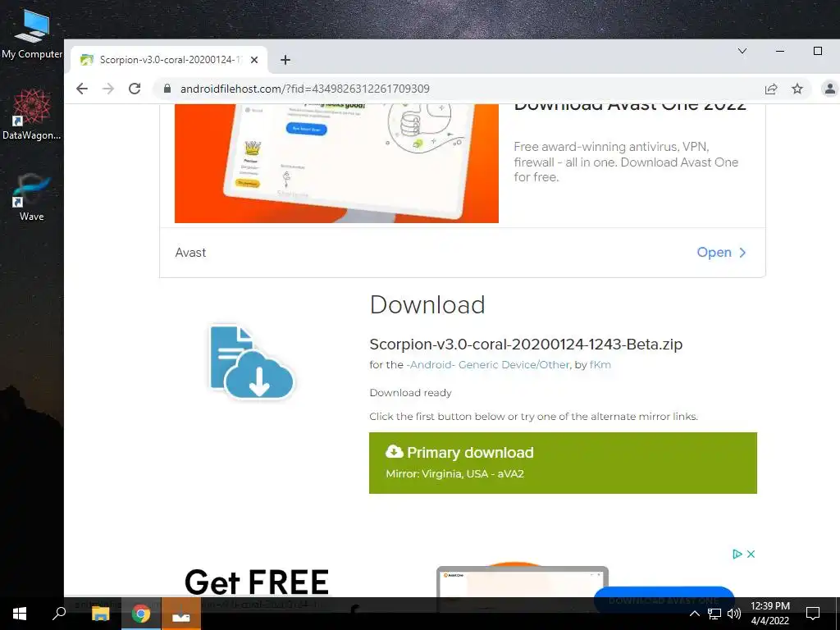This screenshot has width=840, height=630.
Task: Click the Avast advertiser label
Action: 190,253
